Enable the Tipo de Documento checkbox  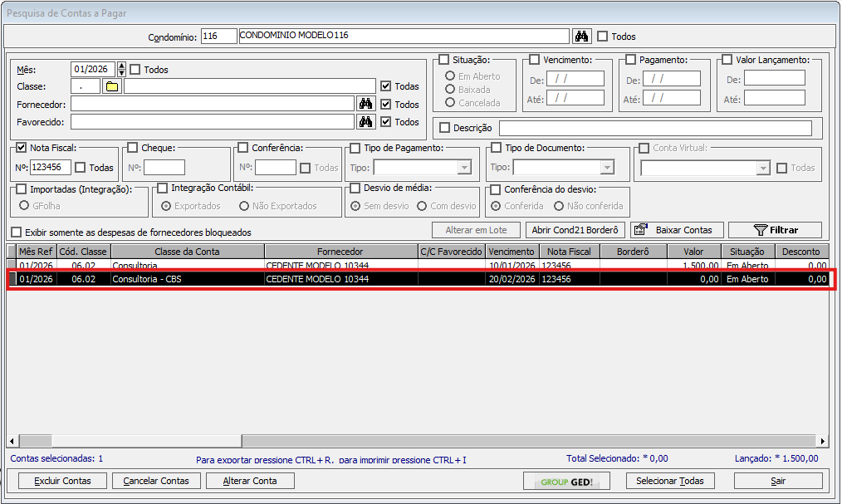click(x=497, y=148)
